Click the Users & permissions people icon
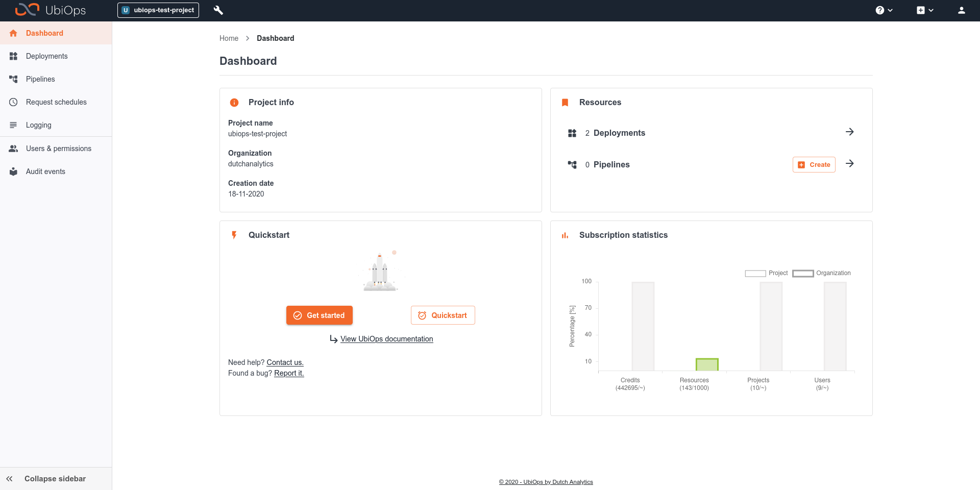Screen dimensions: 980x490 13,149
